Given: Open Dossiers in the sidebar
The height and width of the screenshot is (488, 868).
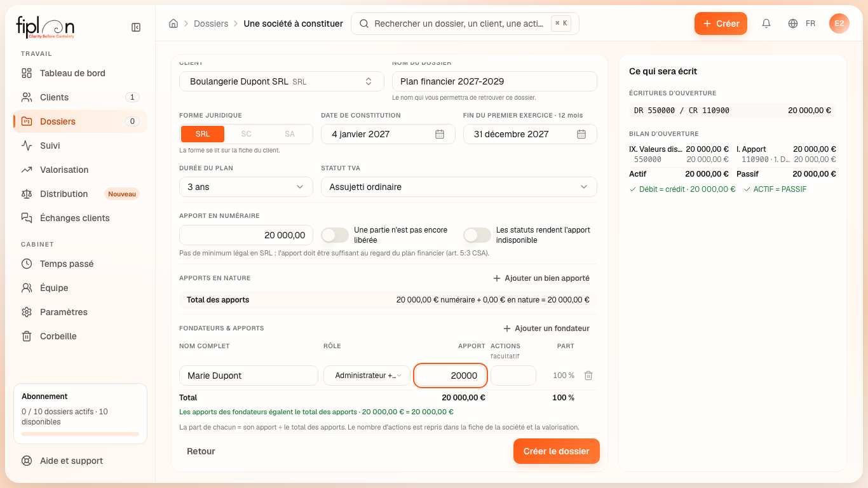Looking at the screenshot, I should click(x=80, y=121).
